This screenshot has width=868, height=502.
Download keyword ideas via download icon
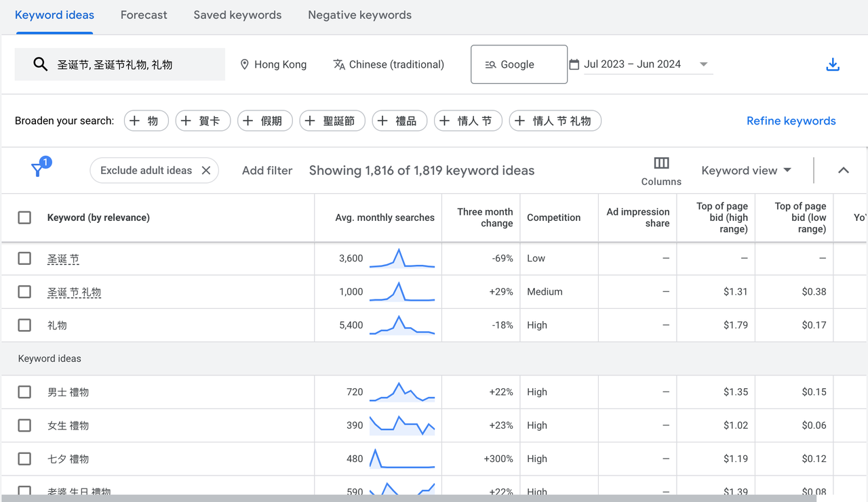click(x=833, y=65)
